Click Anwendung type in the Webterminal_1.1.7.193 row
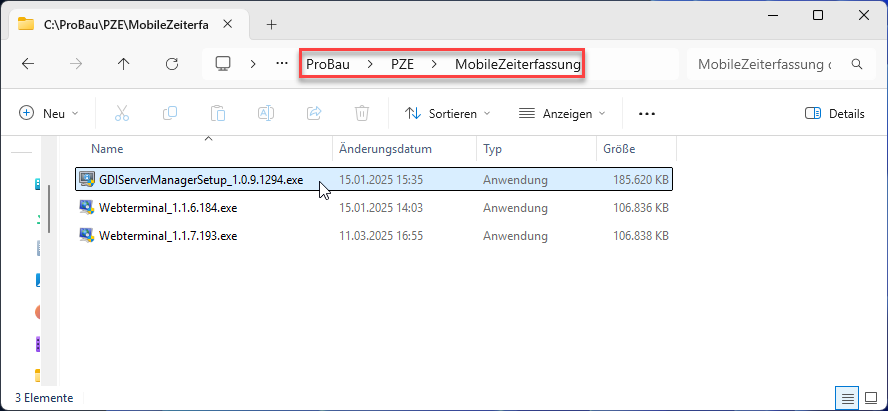 point(515,236)
